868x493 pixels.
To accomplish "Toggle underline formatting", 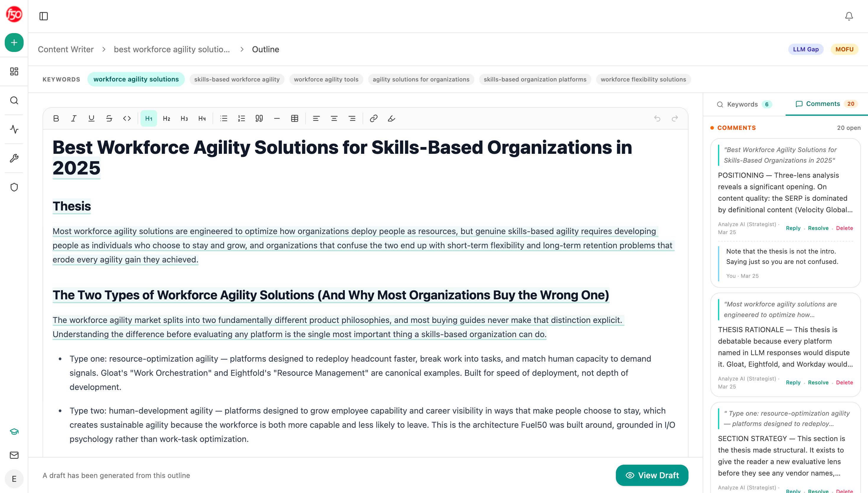I will coord(92,118).
